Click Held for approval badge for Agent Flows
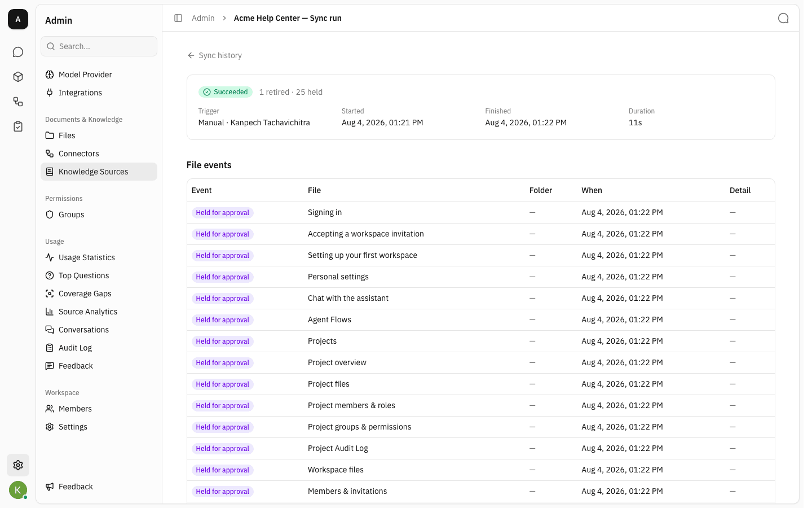The height and width of the screenshot is (508, 812). [222, 320]
